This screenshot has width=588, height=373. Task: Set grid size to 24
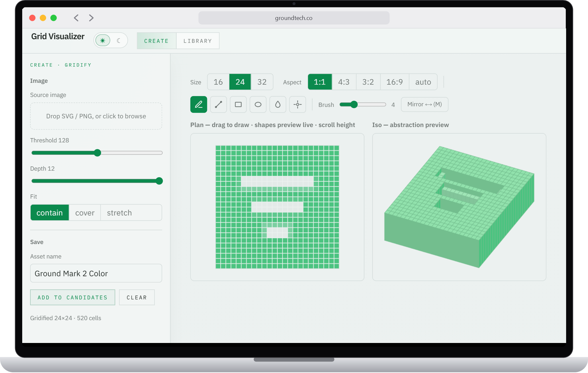240,82
